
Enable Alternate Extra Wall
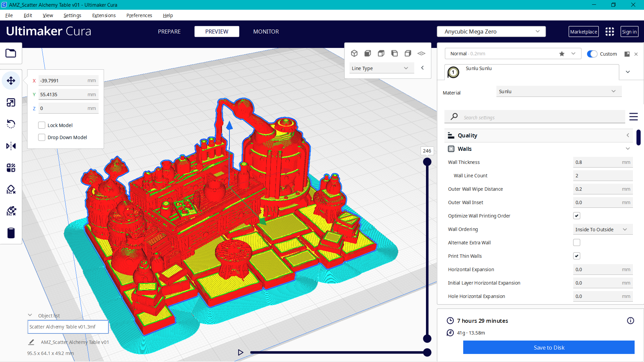(577, 242)
